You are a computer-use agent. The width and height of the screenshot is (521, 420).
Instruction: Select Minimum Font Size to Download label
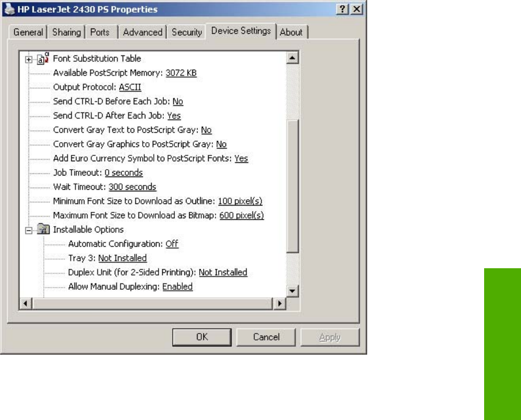[x=134, y=201]
